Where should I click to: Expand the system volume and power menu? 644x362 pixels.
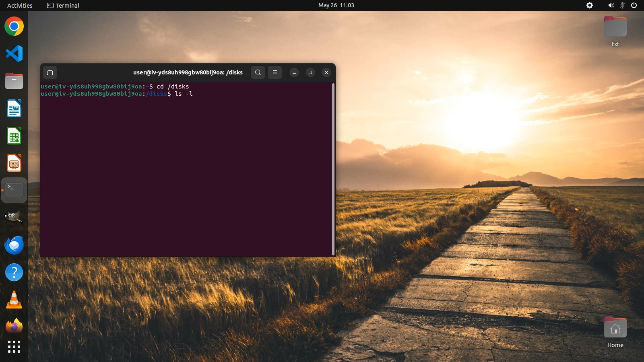(x=622, y=5)
